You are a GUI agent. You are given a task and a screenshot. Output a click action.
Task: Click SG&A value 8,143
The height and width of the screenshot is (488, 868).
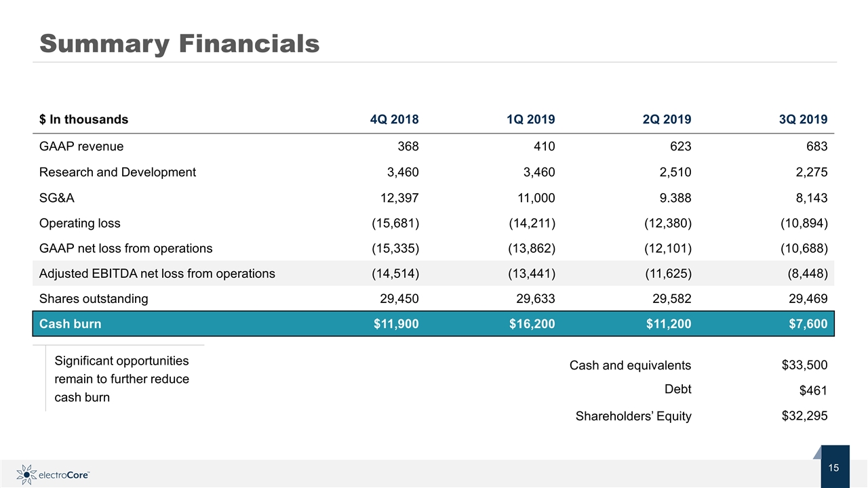[812, 197]
